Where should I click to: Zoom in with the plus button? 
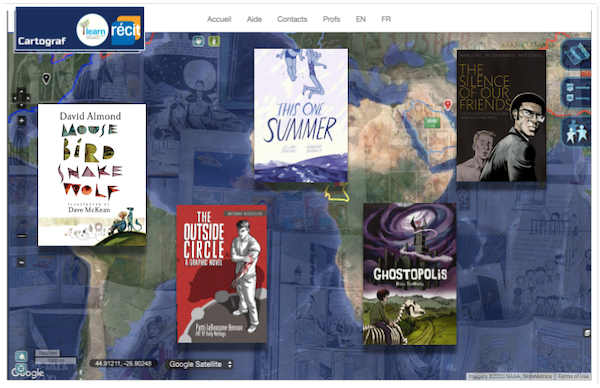coord(21,121)
